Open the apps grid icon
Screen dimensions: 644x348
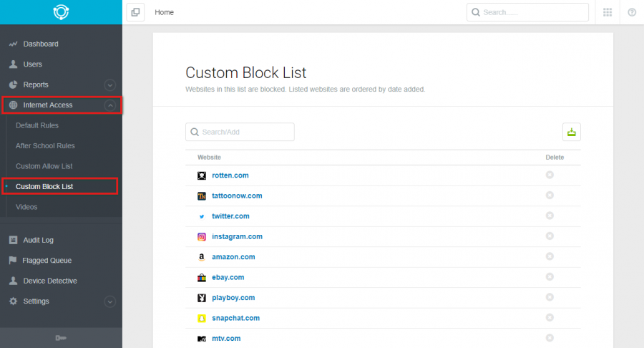608,12
